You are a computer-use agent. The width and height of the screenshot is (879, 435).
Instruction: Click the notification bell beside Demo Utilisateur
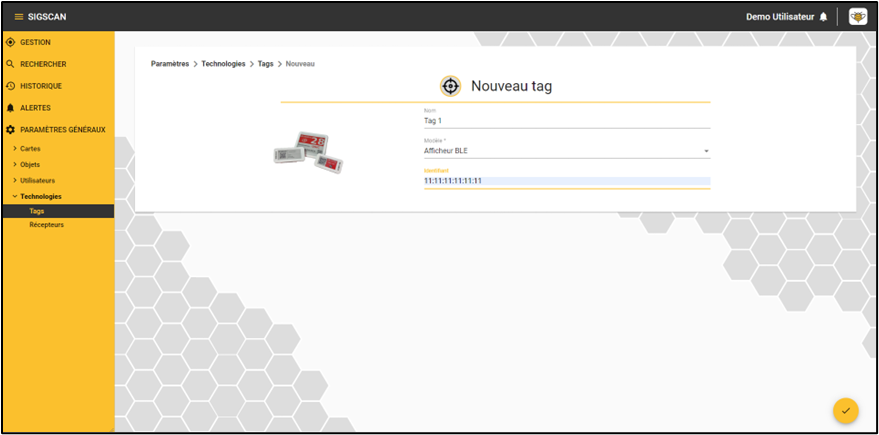[x=823, y=17]
